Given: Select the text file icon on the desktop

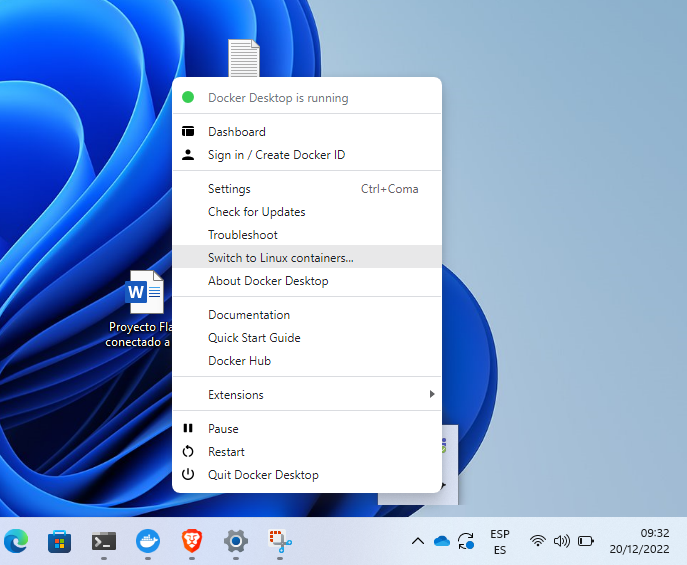Looking at the screenshot, I should coord(244,58).
